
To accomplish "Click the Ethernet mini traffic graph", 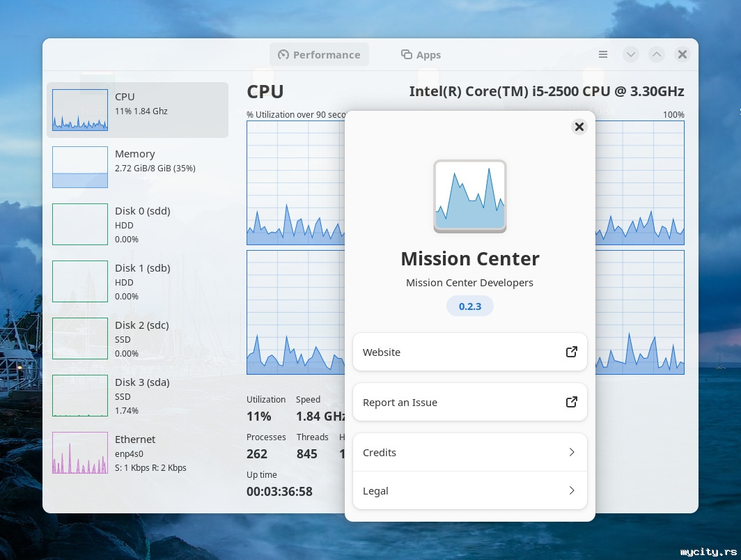I will [80, 453].
